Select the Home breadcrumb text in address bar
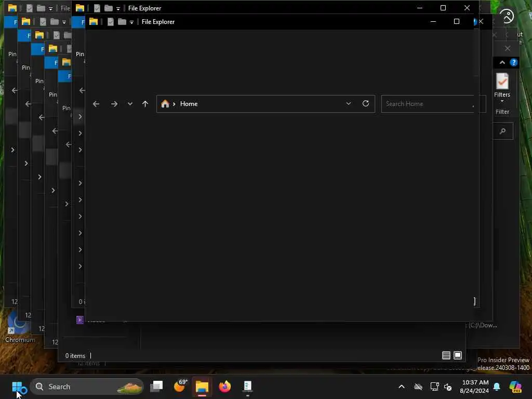This screenshot has height=399, width=532. coord(189,104)
